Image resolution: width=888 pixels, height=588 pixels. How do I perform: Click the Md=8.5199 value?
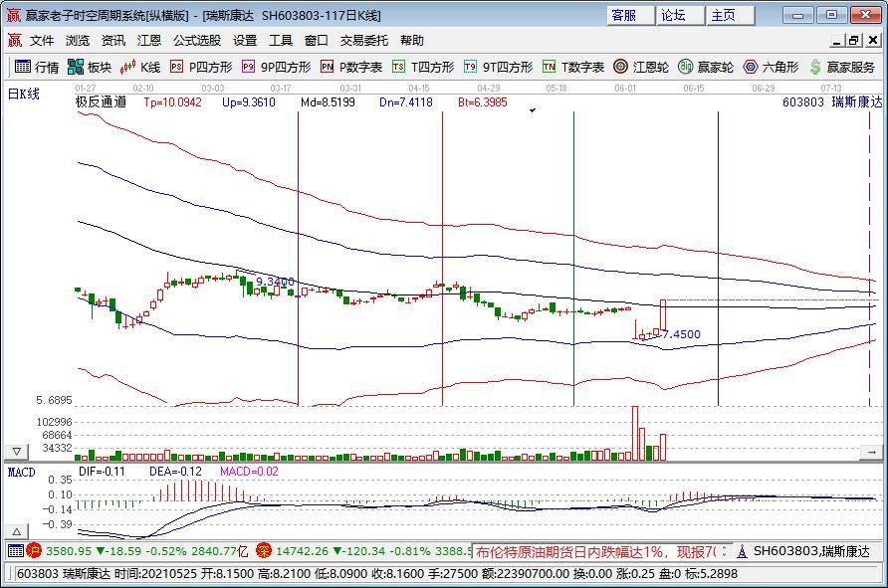[x=328, y=101]
